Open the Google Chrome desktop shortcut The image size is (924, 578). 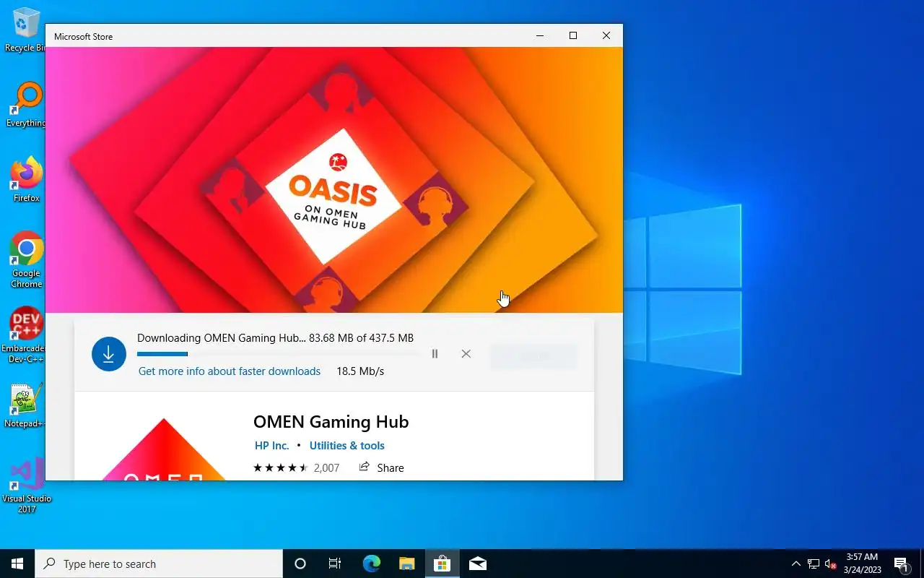[26, 260]
